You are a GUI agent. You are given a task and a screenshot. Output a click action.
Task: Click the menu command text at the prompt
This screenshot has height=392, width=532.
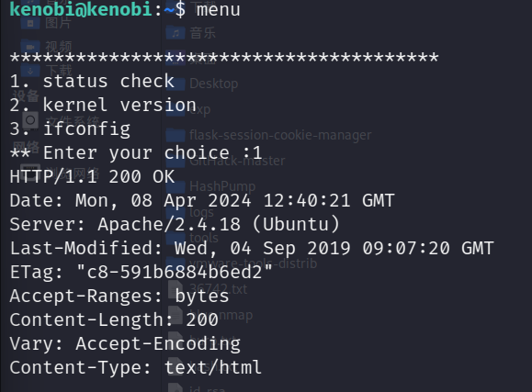tap(219, 9)
